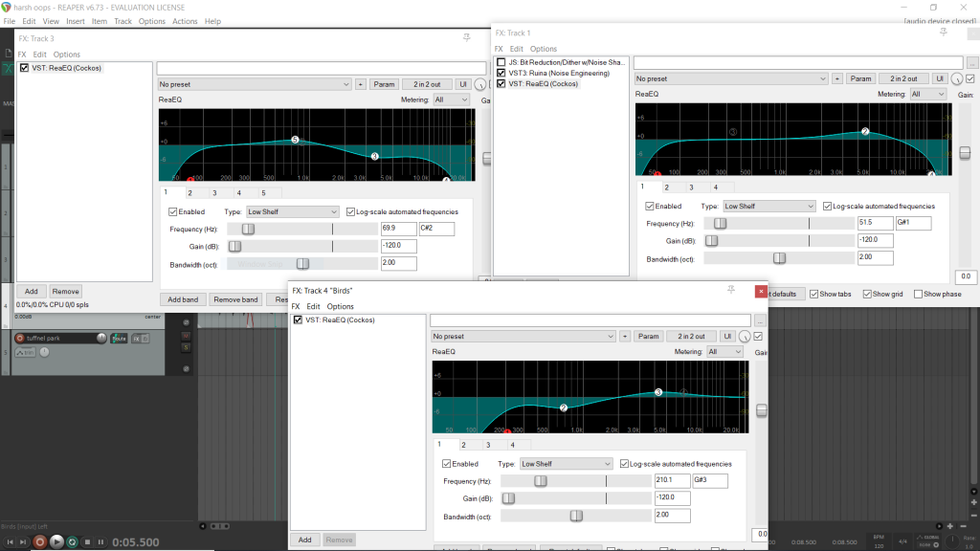Enable the JS Bit Reduction/Dither plugin
Image resolution: width=980 pixels, height=551 pixels.
[501, 62]
